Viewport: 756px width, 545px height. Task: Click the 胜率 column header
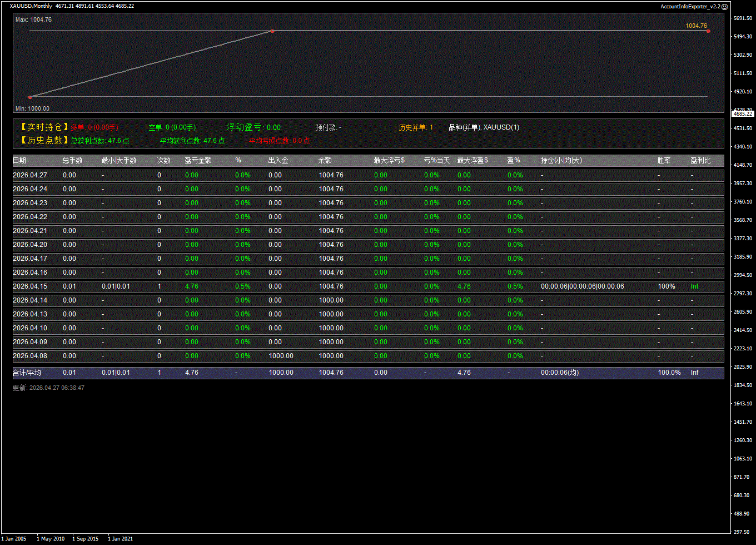click(664, 161)
